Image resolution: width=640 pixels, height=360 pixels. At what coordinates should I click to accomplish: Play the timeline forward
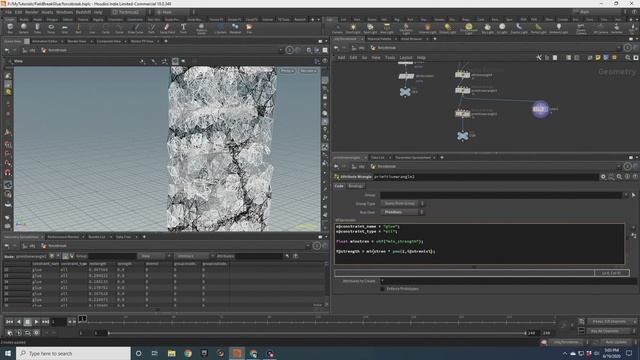coord(36,322)
